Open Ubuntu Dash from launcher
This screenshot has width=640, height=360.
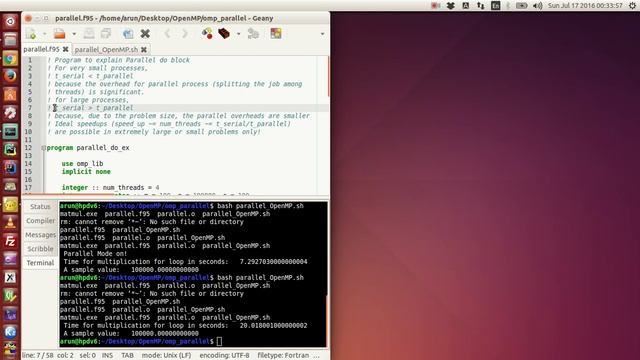click(x=10, y=21)
